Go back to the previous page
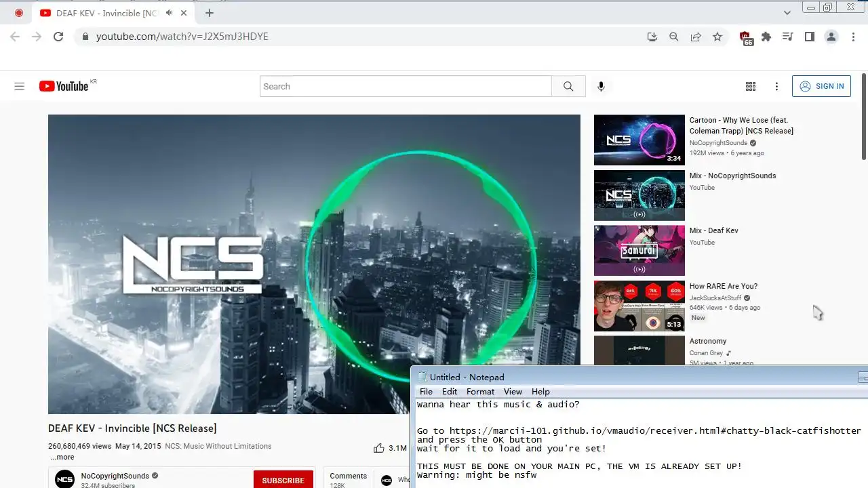The height and width of the screenshot is (488, 868). pyautogui.click(x=15, y=37)
